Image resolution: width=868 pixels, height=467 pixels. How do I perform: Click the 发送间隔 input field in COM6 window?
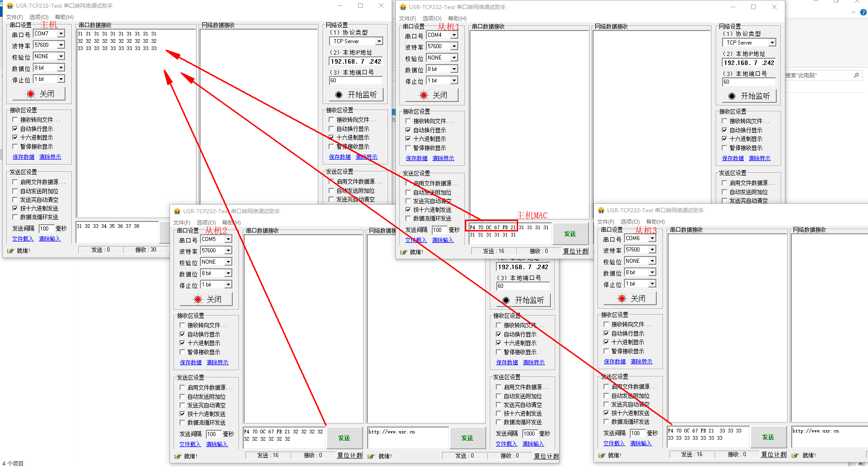pyautogui.click(x=636, y=433)
